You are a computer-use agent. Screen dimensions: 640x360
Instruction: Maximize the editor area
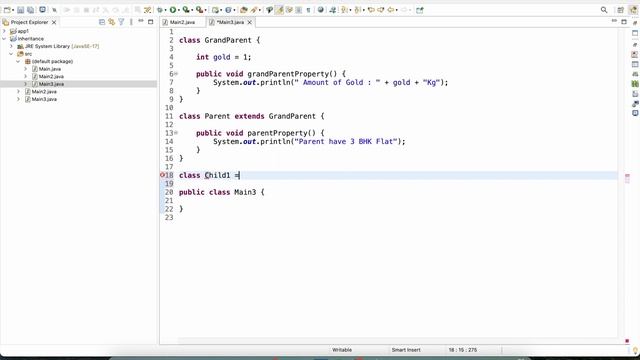[x=624, y=22]
